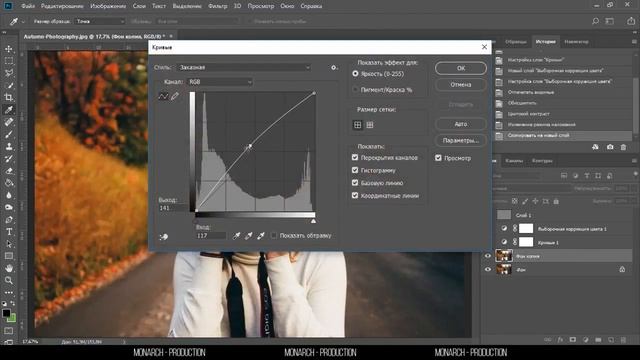Screen dimensions: 640x360
Task: Select the Eraser tool
Action: [x=9, y=171]
